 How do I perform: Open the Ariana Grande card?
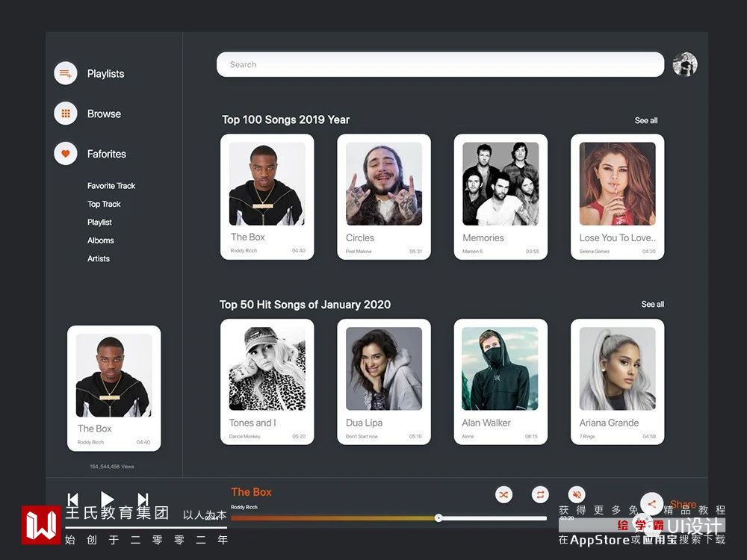point(618,382)
